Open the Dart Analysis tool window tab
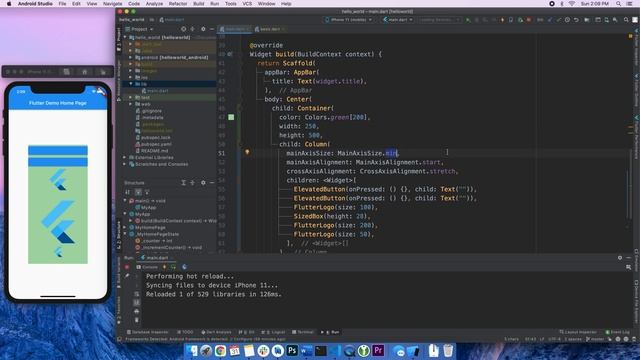 (217, 332)
